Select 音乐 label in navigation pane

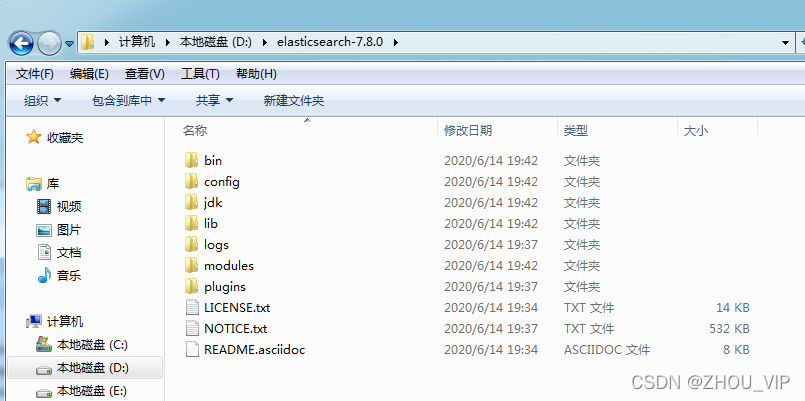(x=69, y=275)
